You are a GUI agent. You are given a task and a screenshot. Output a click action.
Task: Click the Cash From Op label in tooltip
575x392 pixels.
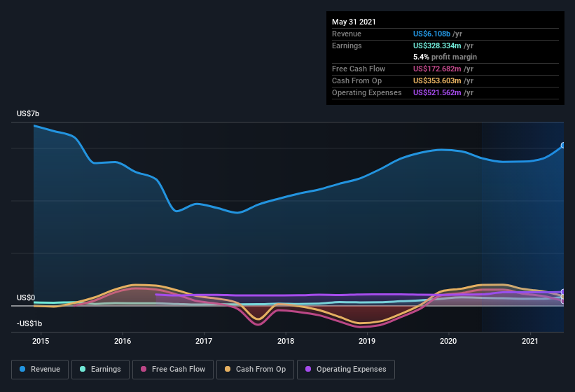[356, 80]
